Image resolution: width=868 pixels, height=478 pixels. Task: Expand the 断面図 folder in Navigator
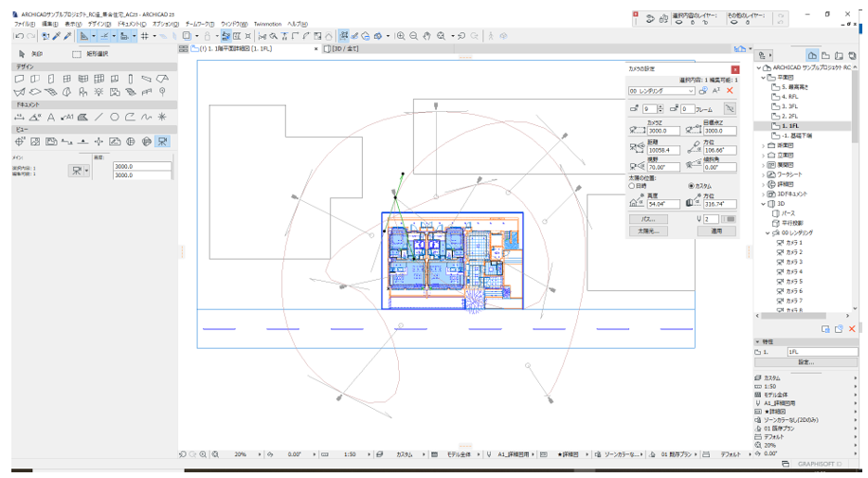click(x=764, y=145)
